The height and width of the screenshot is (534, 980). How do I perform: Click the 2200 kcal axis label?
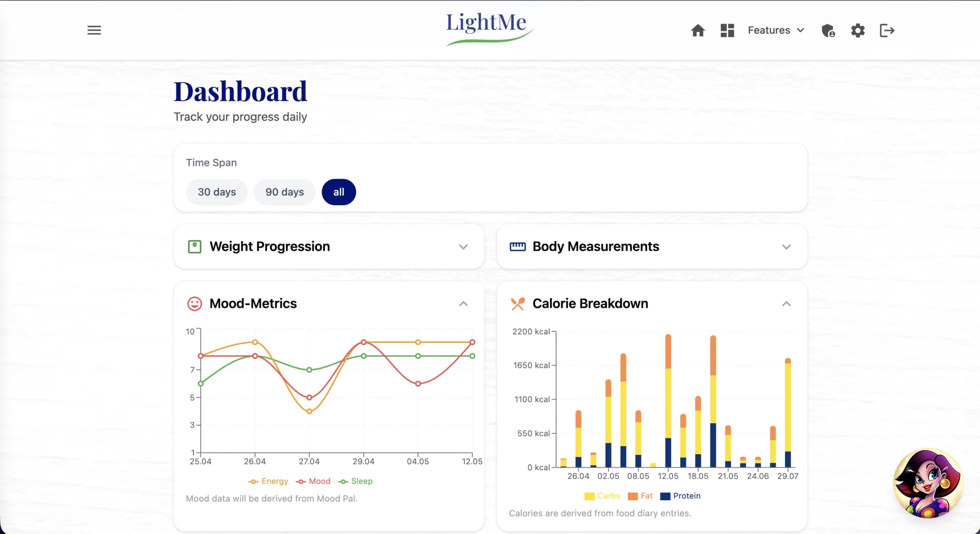click(531, 332)
